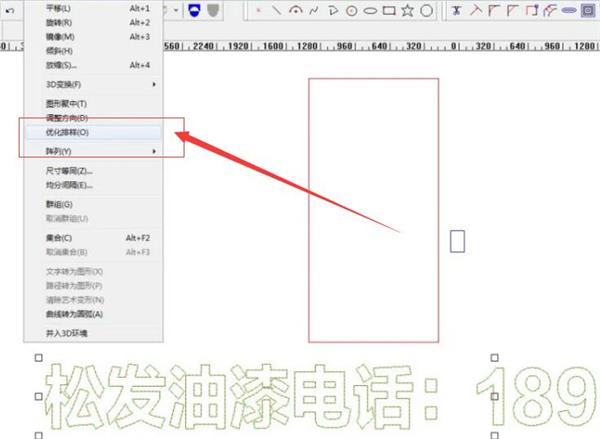
Task: Select the blue oval offset tool
Action: (x=569, y=10)
